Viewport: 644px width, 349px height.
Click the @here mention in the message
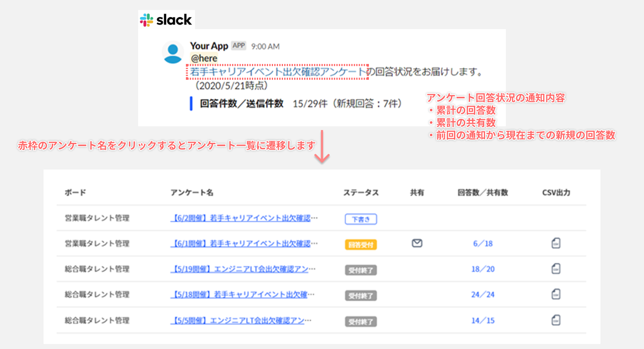point(204,58)
